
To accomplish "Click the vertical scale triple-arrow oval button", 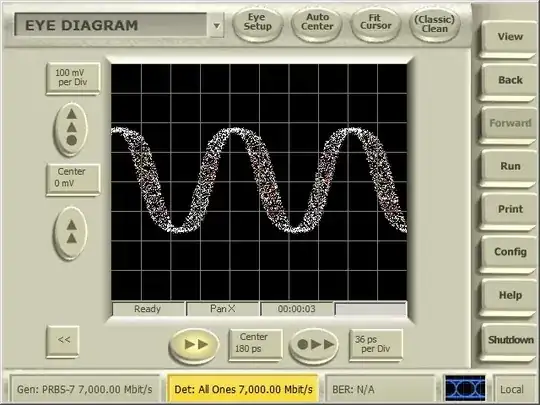I will click(71, 129).
